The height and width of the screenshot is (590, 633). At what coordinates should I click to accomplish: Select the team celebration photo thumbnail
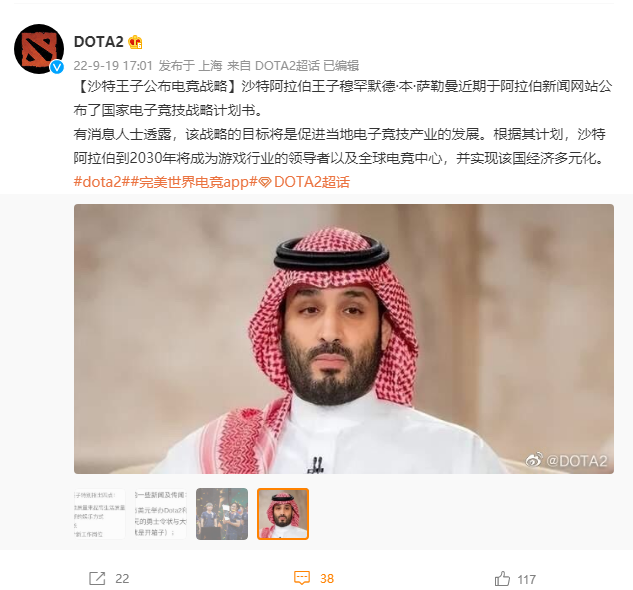click(x=222, y=514)
